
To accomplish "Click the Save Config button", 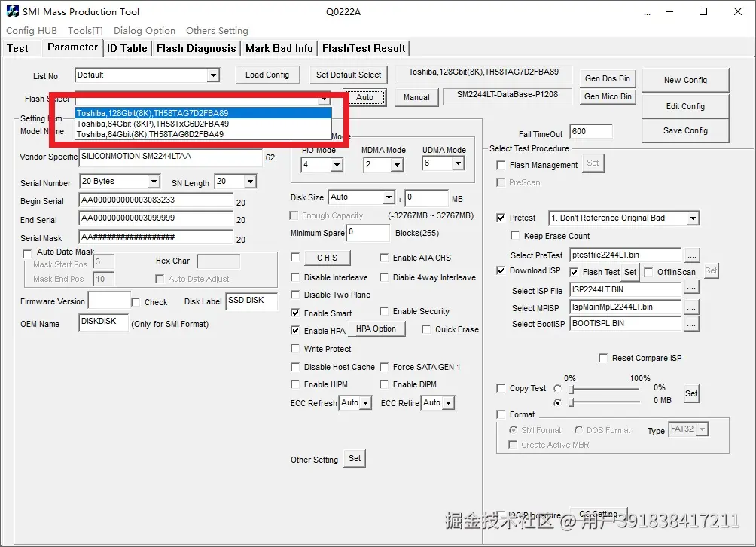I will click(685, 130).
